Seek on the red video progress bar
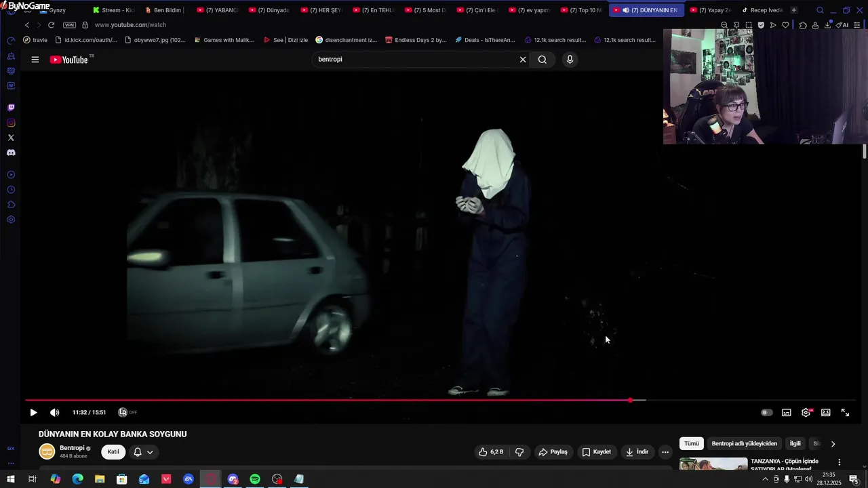The height and width of the screenshot is (488, 868). (x=328, y=400)
